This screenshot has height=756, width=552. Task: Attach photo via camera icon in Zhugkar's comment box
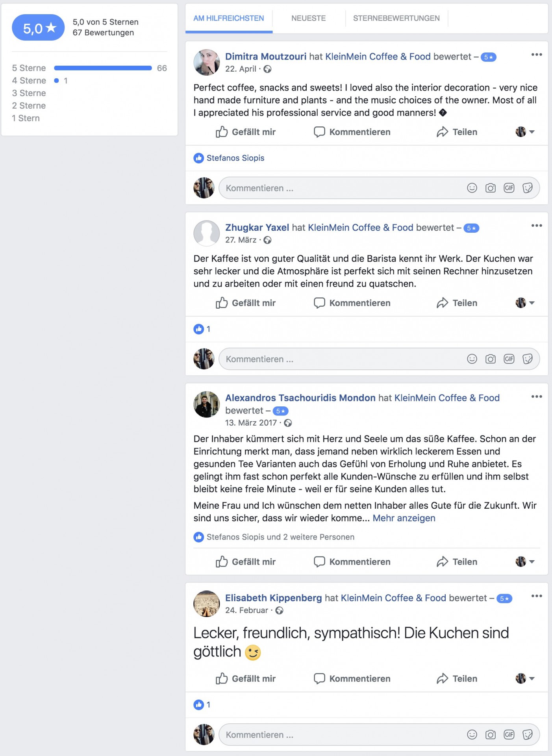click(490, 359)
